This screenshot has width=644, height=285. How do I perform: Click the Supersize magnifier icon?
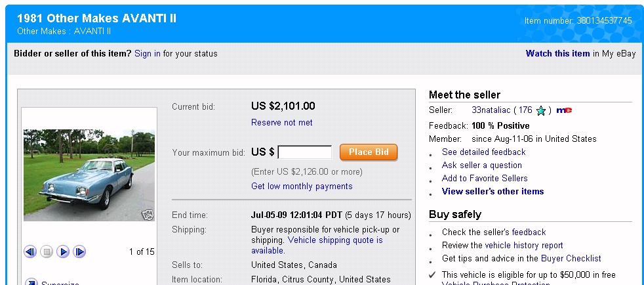(31, 282)
